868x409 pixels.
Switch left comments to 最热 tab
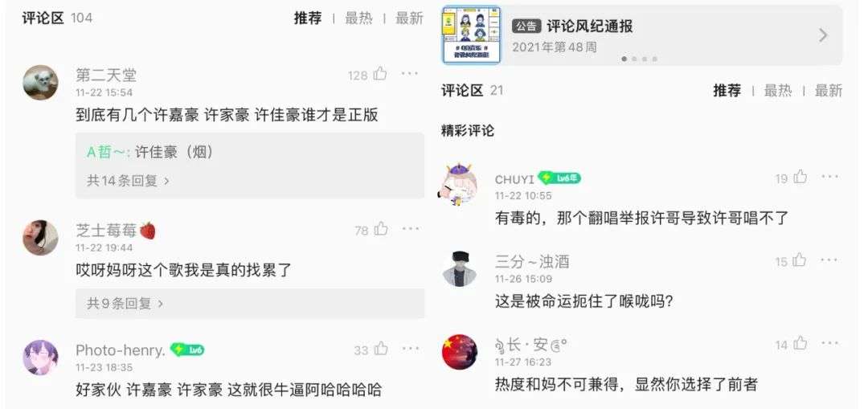[358, 18]
